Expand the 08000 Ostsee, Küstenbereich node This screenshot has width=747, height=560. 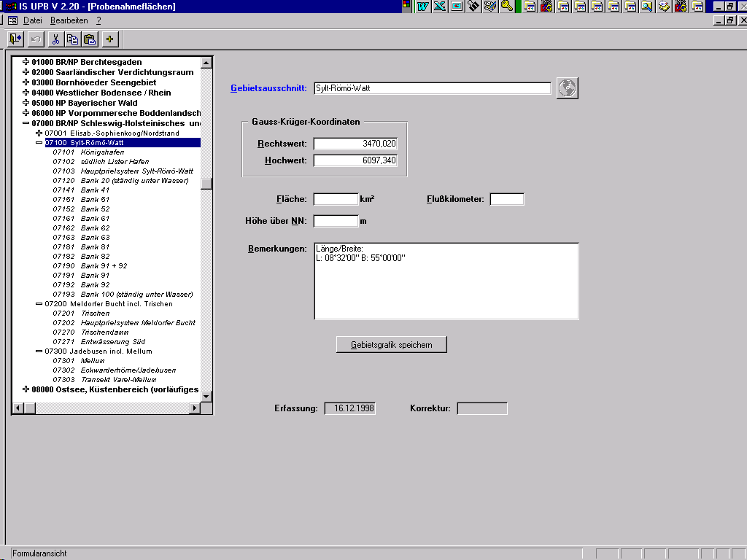point(26,389)
